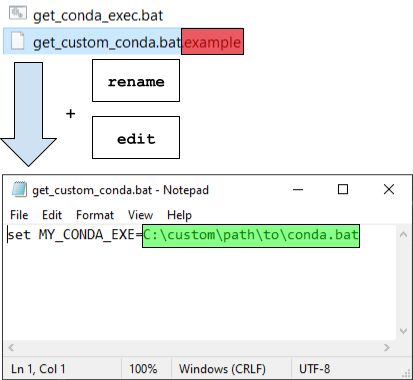Click vertical scrollbar down arrow
This screenshot has height=380, width=413.
click(x=403, y=331)
